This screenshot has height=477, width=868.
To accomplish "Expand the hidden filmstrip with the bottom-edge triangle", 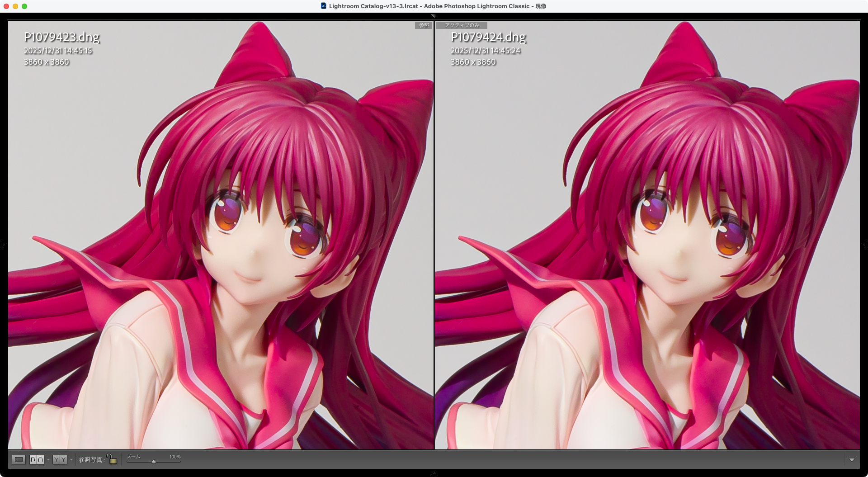I will click(x=434, y=474).
